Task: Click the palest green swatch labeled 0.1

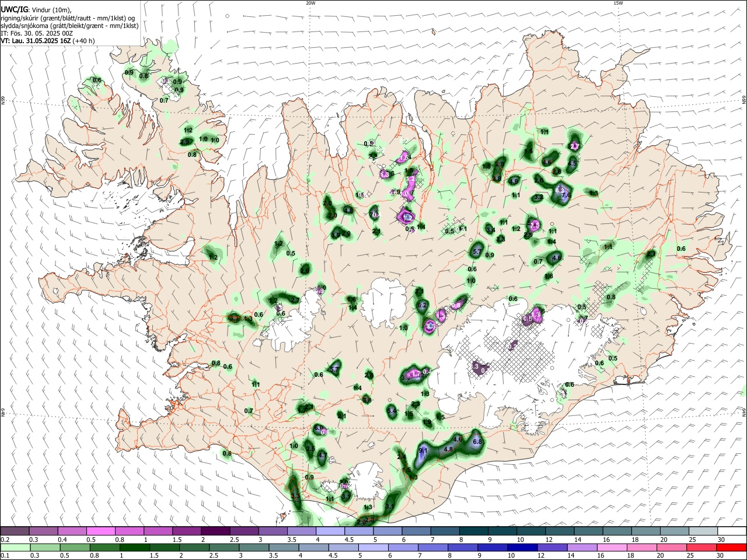Action: coord(15,548)
